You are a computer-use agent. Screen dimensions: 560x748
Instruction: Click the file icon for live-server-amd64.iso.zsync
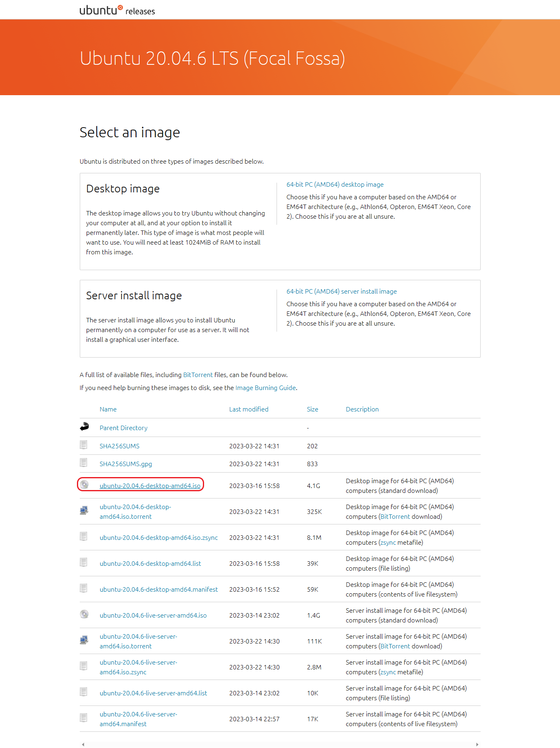tap(84, 666)
